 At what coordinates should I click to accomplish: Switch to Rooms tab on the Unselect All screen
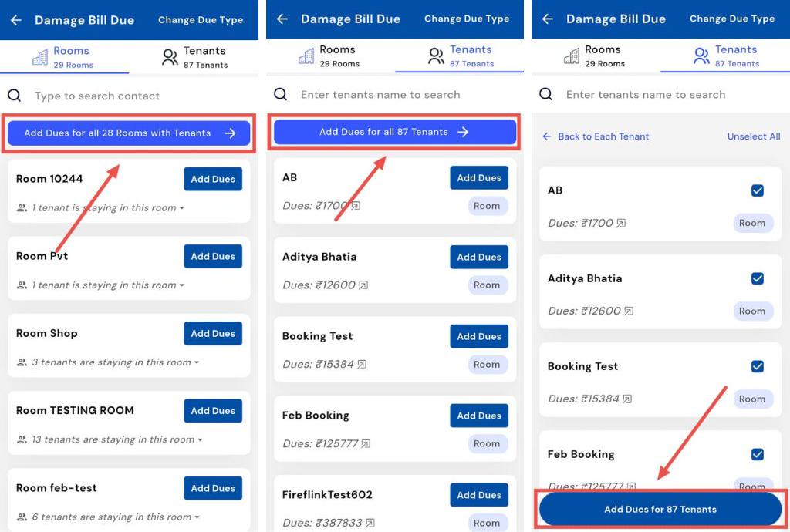click(x=592, y=56)
